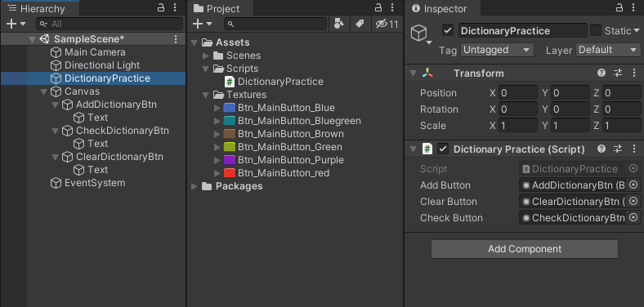Open Dictionary Practice script three-dot menu
This screenshot has height=307, width=644.
pos(633,149)
